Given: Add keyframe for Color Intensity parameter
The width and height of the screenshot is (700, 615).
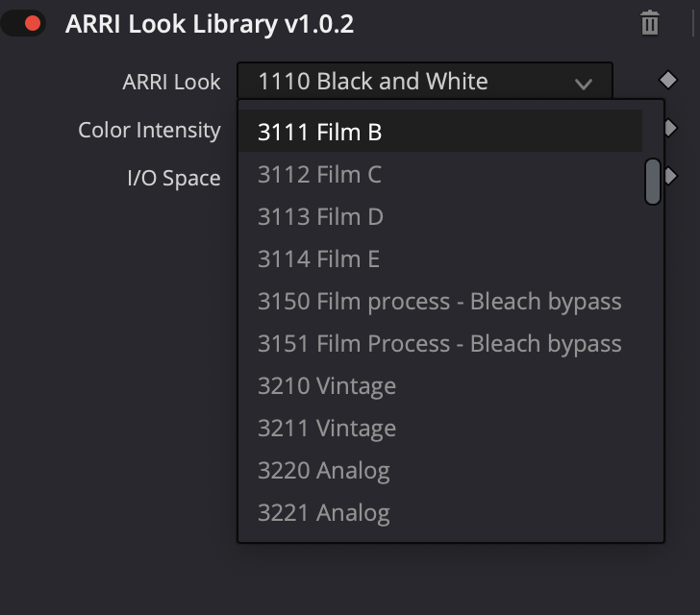Looking at the screenshot, I should click(671, 128).
